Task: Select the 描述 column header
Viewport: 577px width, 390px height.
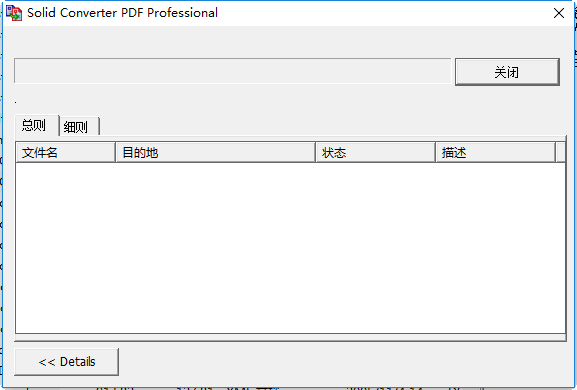Action: [496, 152]
